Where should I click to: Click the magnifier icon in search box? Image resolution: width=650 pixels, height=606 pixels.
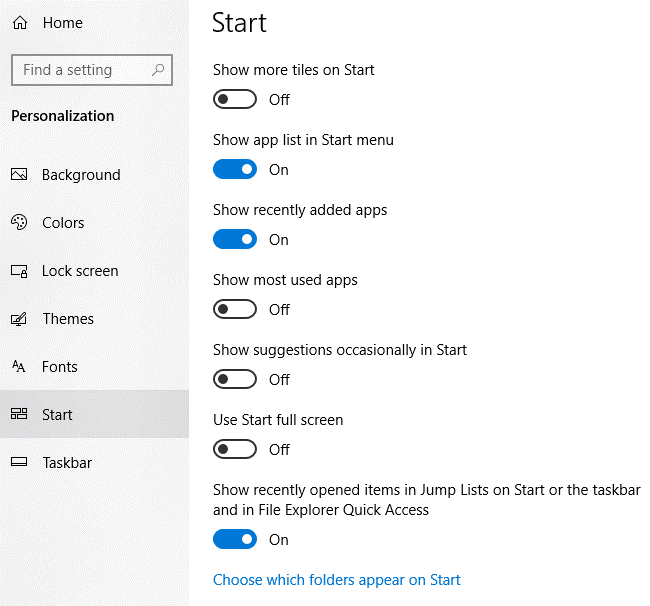(158, 70)
